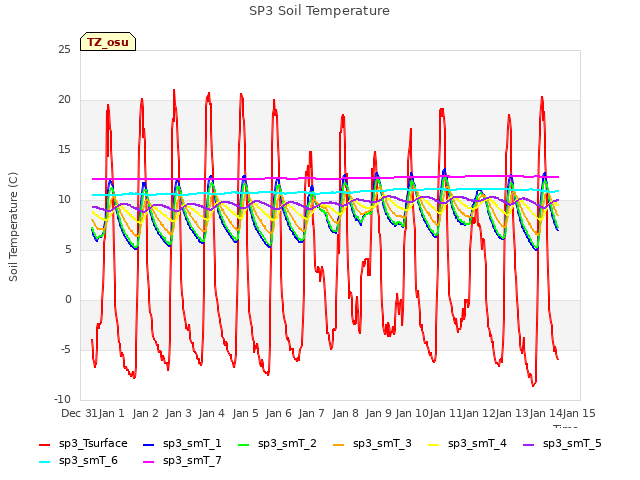Click the Jan 6 x-axis tick label
This screenshot has height=480, width=640.
pyautogui.click(x=278, y=413)
